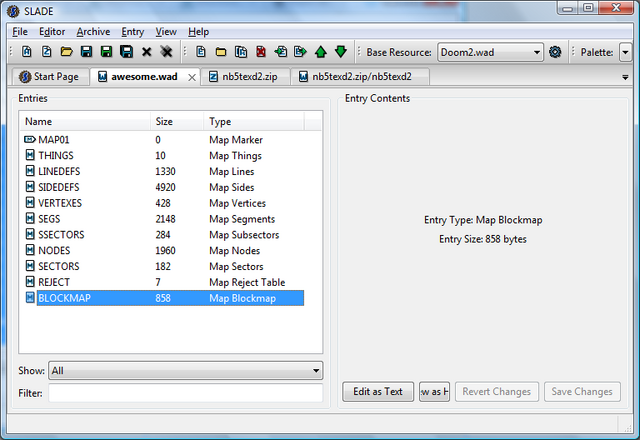Open an archive with the folder icon
The height and width of the screenshot is (440, 640).
(67, 52)
